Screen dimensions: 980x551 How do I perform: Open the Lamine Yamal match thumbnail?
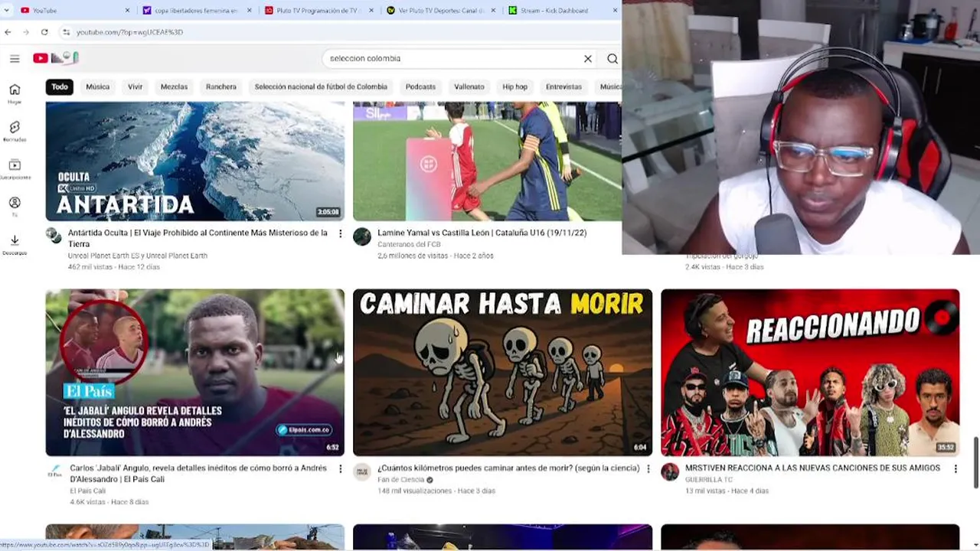point(487,161)
